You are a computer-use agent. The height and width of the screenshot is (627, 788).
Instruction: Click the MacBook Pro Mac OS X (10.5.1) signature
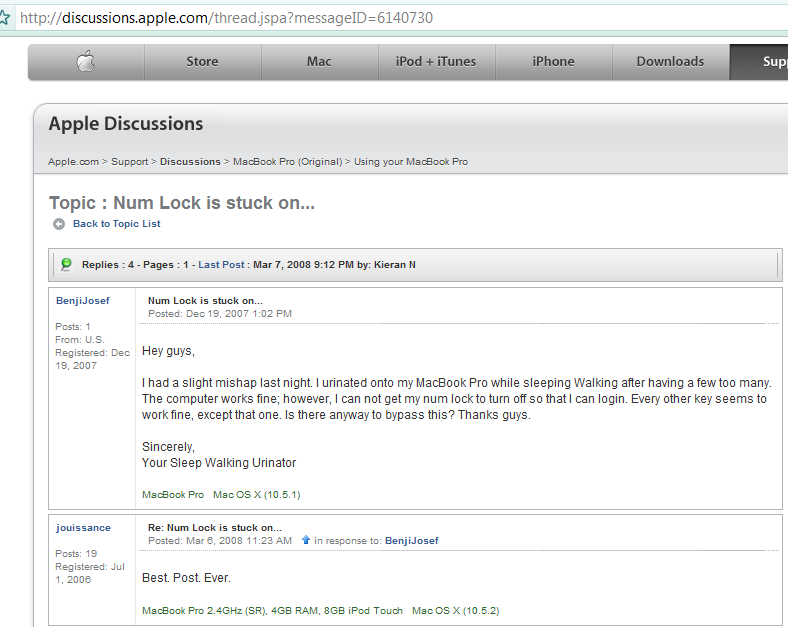[x=221, y=495]
